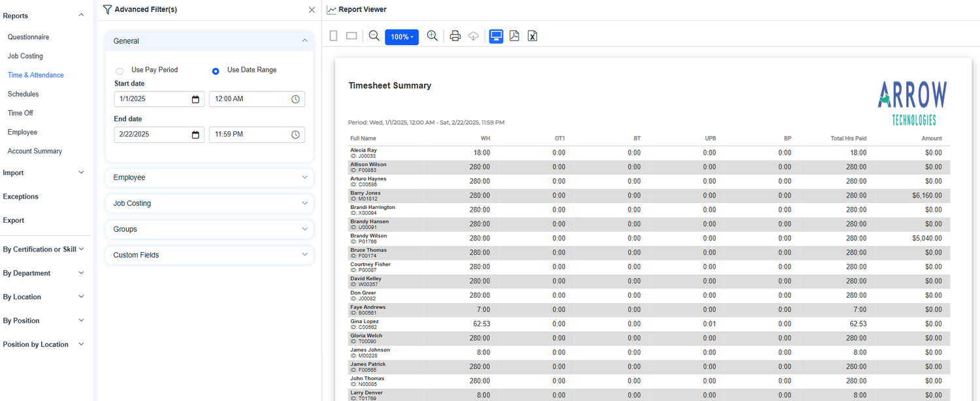Image resolution: width=980 pixels, height=401 pixels.
Task: Open the End date time clock picker
Action: click(295, 135)
